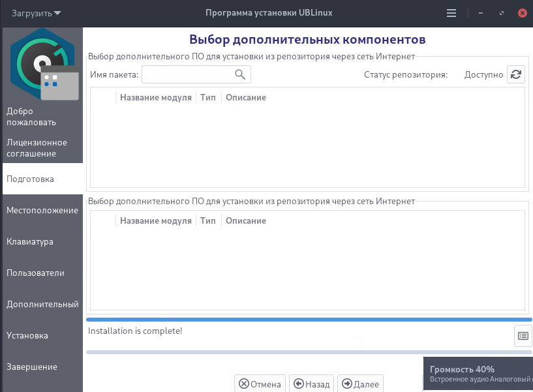Sort lower table by Тип column

208,220
